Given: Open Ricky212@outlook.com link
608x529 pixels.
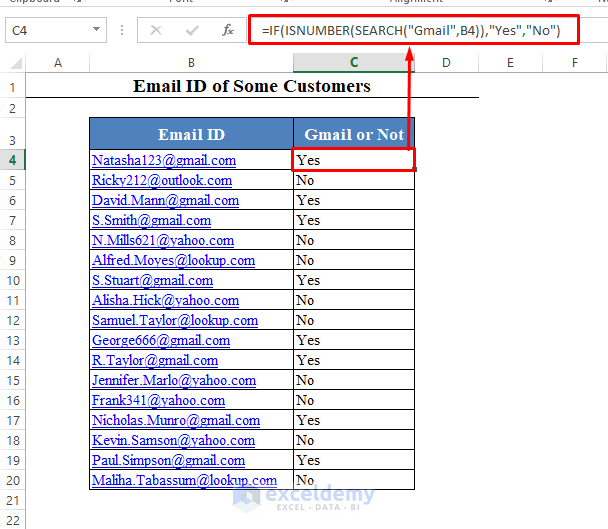Looking at the screenshot, I should pos(162,180).
